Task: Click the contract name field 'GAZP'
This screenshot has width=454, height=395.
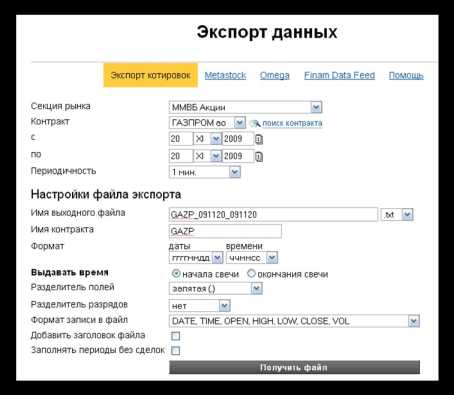Action: [225, 231]
